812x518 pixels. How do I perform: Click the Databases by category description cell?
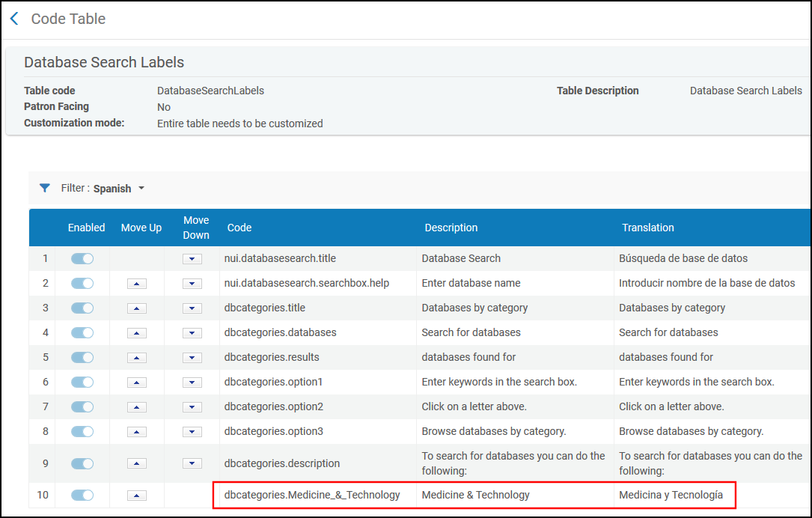tap(474, 308)
